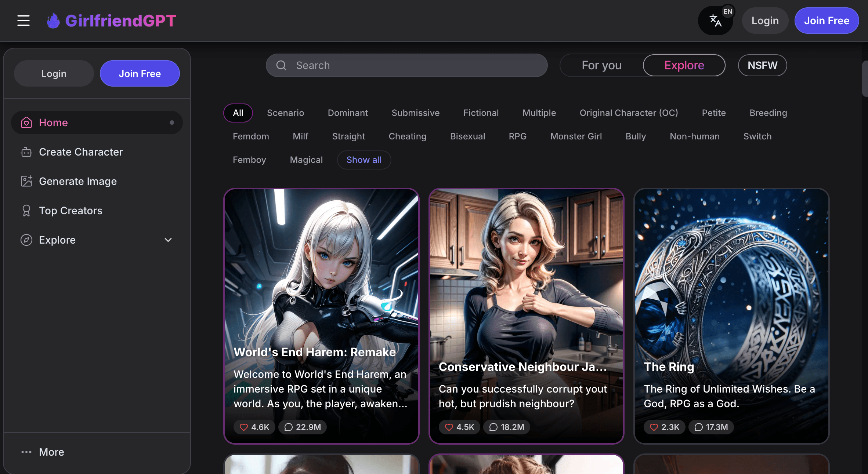868x474 pixels.
Task: Expand the Explore submenu chevron
Action: 168,240
